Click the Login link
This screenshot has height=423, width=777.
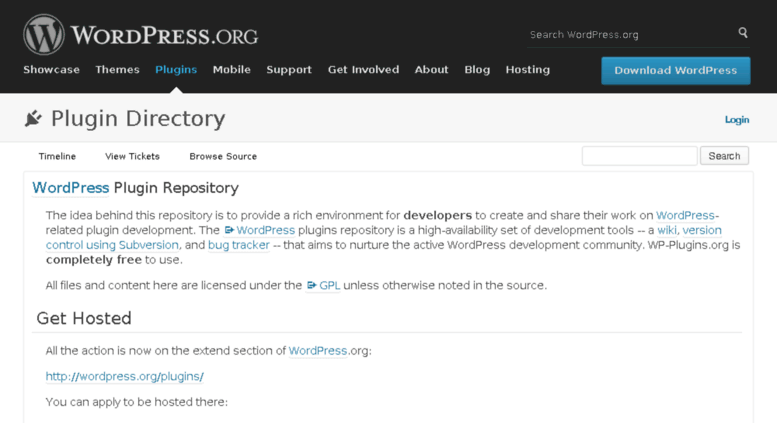pyautogui.click(x=737, y=120)
